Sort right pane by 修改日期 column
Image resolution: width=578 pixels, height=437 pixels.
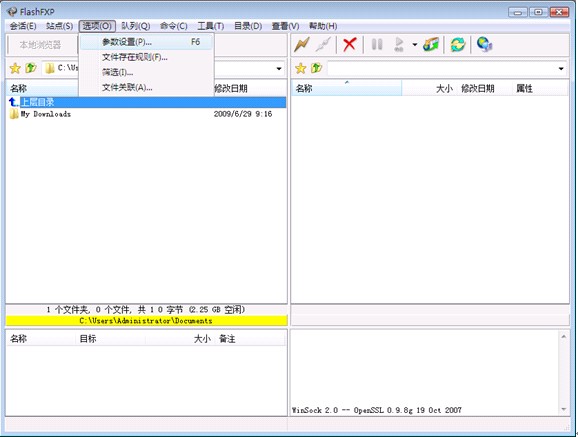[484, 89]
